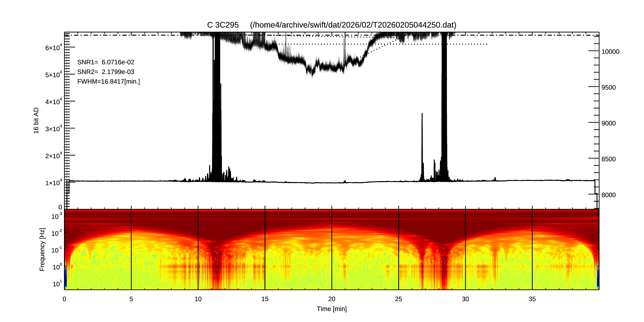Click the time axis tick label 10
Screen dimensions: 644x322
(198, 299)
